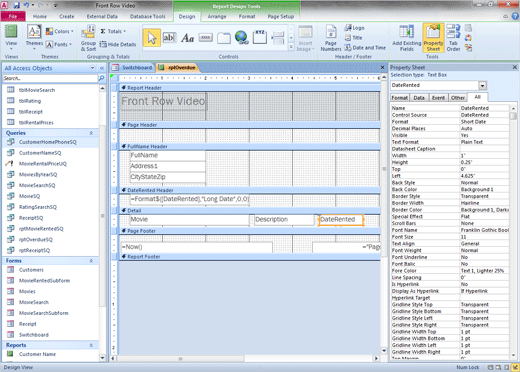This screenshot has width=520, height=372.
Task: Select the FullName text box
Action: click(x=168, y=155)
